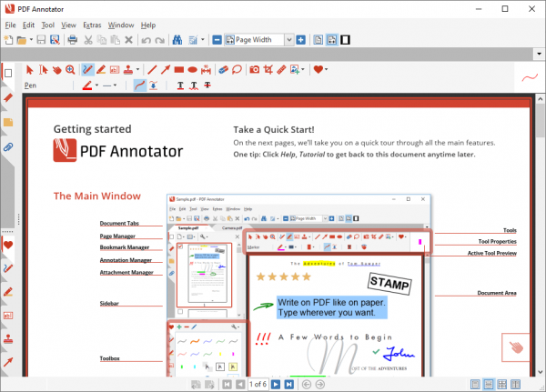Expand the Page Width zoom dropdown

pyautogui.click(x=288, y=40)
